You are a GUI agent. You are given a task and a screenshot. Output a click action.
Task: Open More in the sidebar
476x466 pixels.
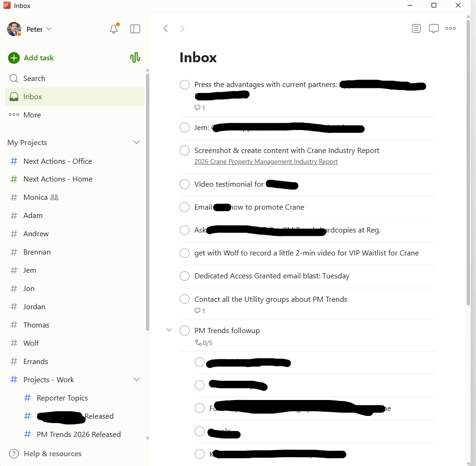click(75, 115)
